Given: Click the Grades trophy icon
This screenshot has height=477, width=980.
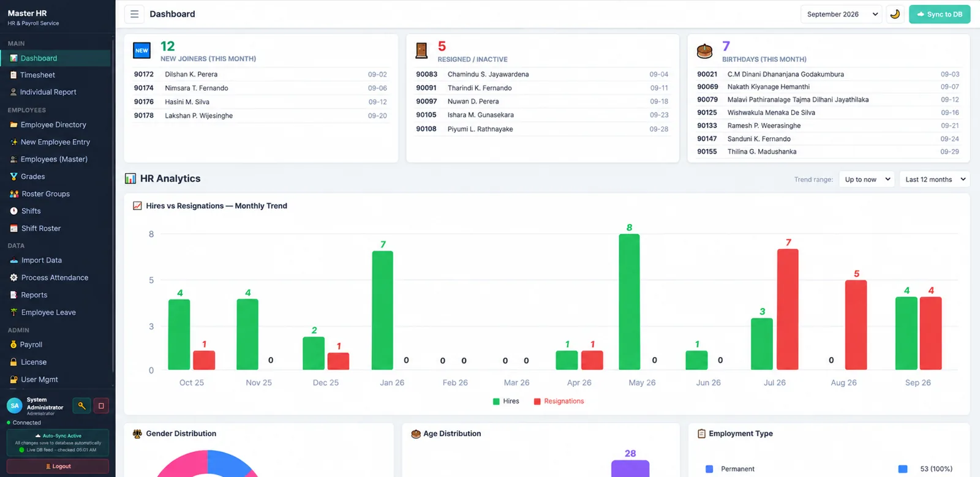Looking at the screenshot, I should pos(13,176).
